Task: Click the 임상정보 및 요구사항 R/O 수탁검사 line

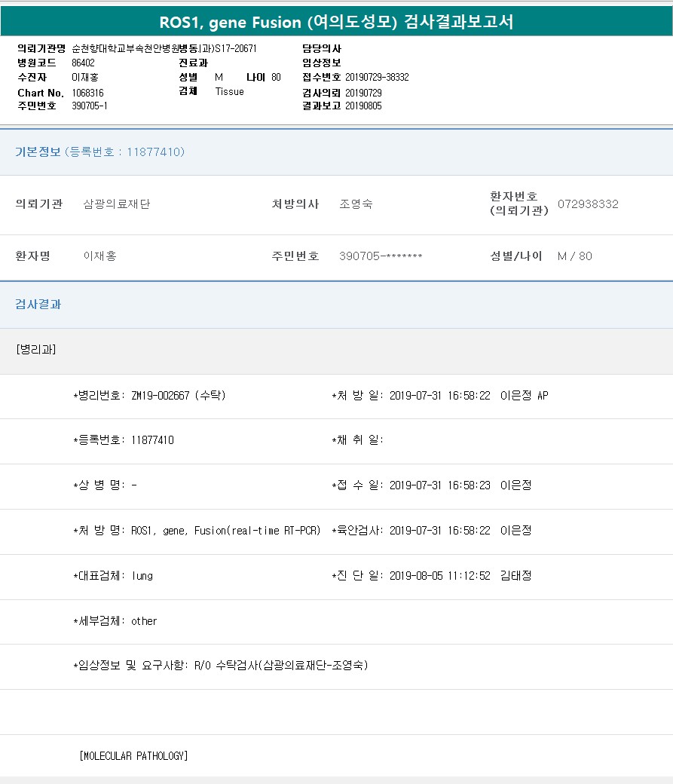Action: [x=220, y=666]
